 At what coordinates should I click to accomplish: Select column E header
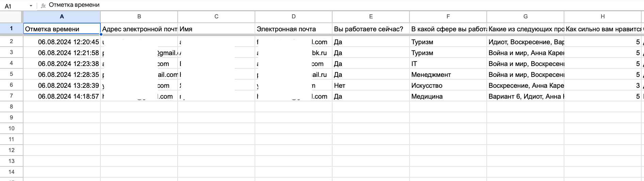[x=371, y=17]
